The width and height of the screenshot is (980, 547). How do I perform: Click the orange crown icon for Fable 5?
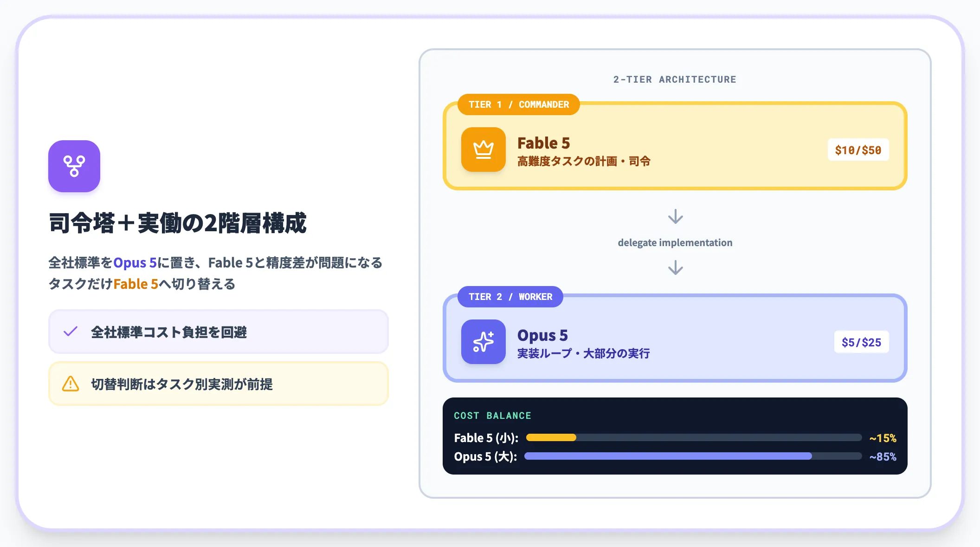(484, 150)
